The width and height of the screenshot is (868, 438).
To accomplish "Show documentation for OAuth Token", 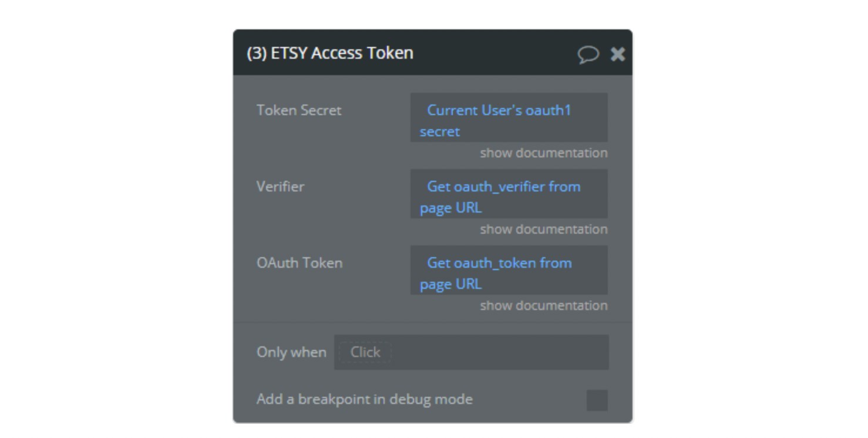I will point(544,305).
